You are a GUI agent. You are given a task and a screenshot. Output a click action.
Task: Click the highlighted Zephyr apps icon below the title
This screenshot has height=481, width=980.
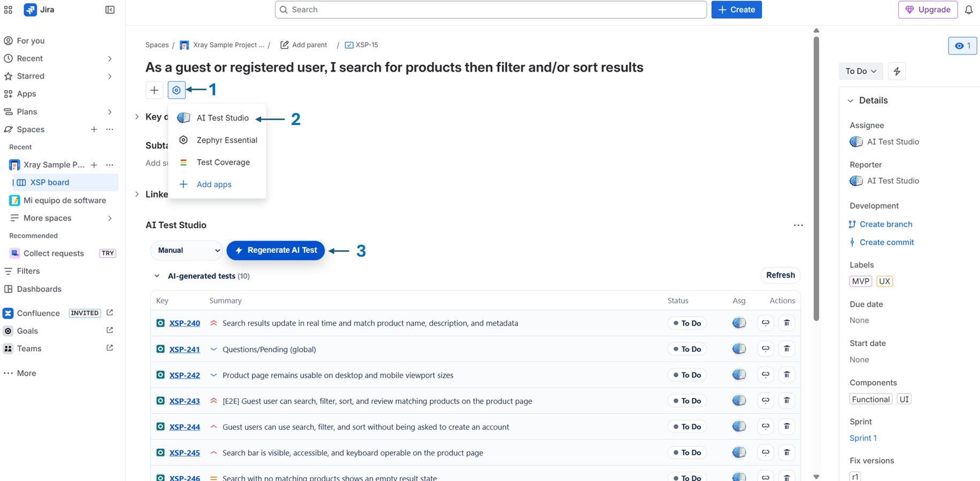point(177,90)
